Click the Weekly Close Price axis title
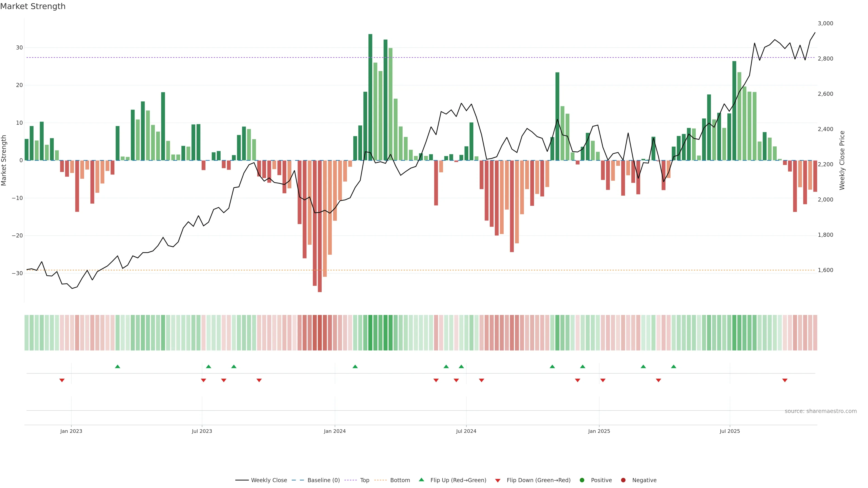868x488 pixels. pyautogui.click(x=842, y=160)
